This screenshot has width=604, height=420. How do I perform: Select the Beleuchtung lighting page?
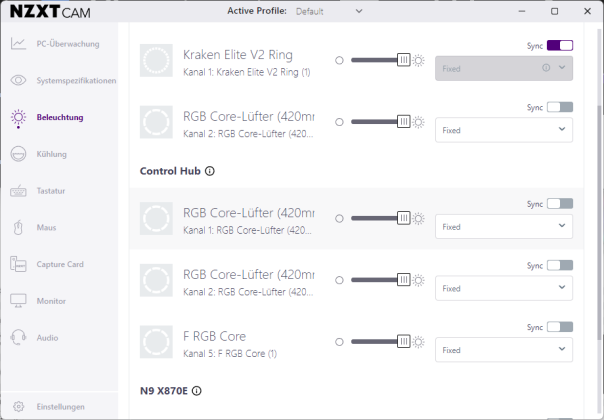[59, 117]
